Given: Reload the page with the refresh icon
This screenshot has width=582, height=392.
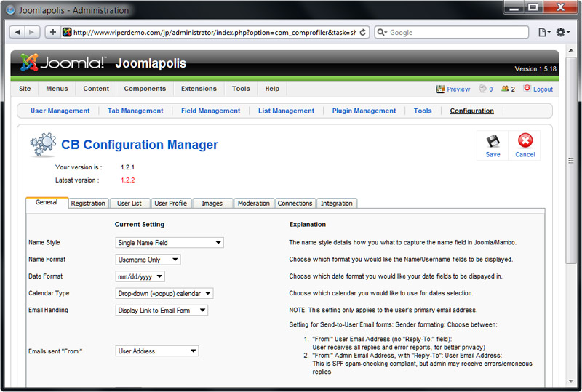Looking at the screenshot, I should (362, 32).
